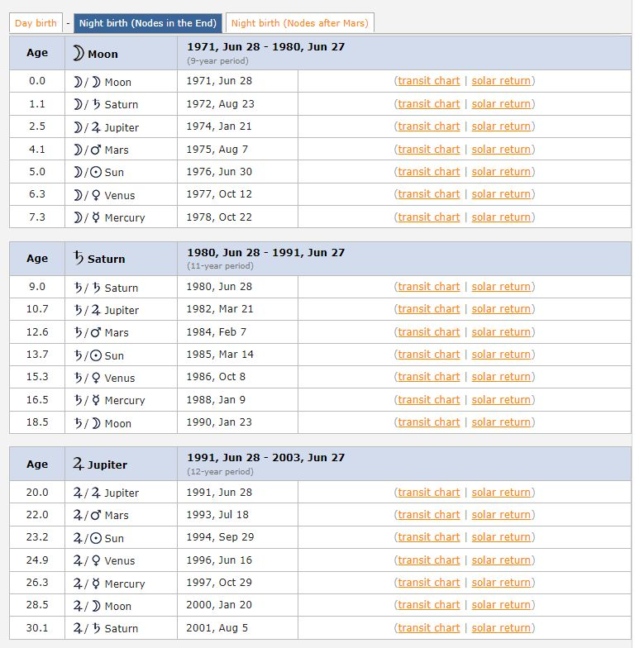Screen dimensions: 644x648
Task: Open solar return for 1990, Jan 23
Action: pos(501,422)
